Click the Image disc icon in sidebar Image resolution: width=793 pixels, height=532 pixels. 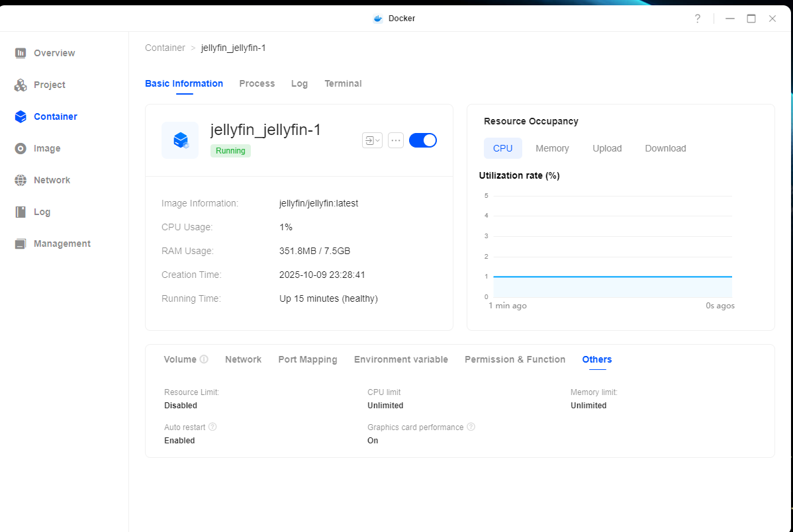21,148
